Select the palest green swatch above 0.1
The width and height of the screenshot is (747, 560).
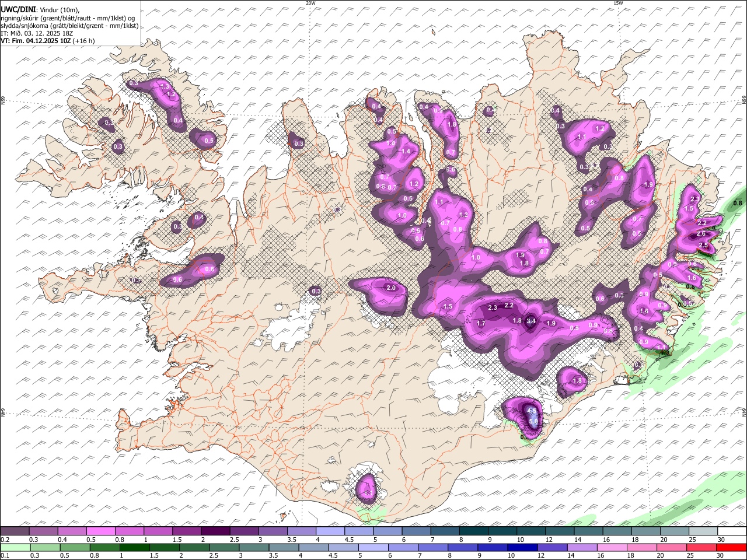(15, 547)
